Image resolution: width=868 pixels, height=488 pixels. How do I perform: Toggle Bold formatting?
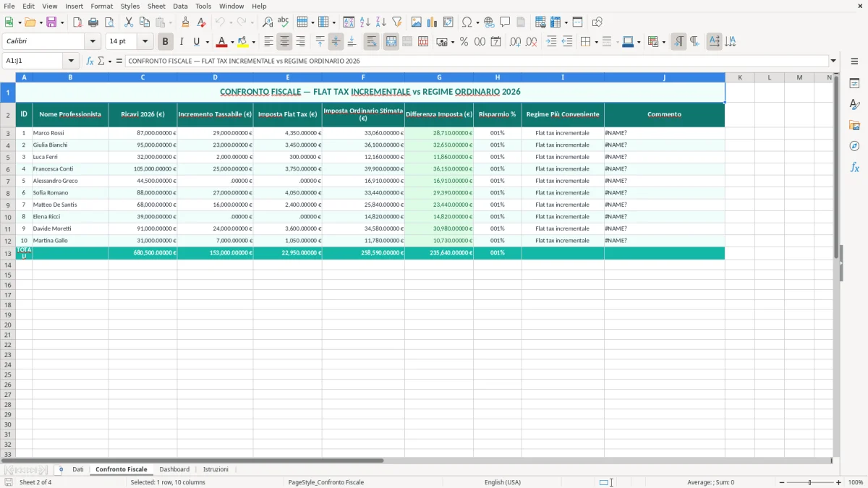tap(166, 42)
